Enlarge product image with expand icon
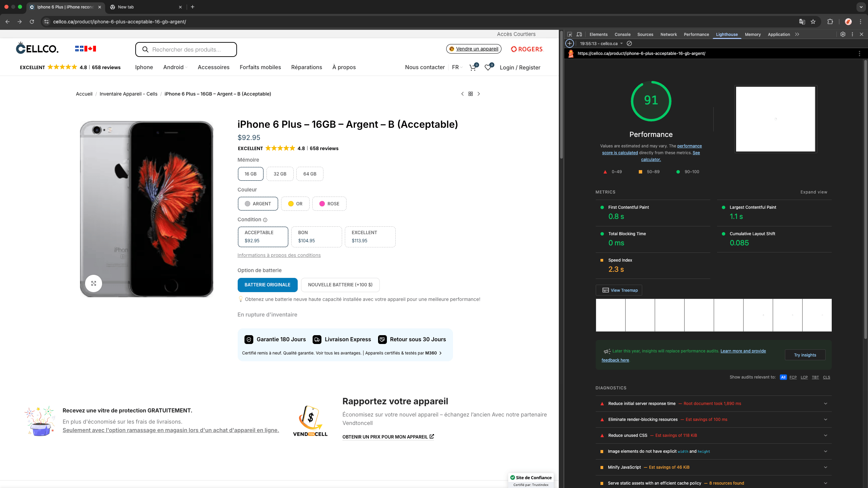This screenshot has height=488, width=868. point(94,283)
